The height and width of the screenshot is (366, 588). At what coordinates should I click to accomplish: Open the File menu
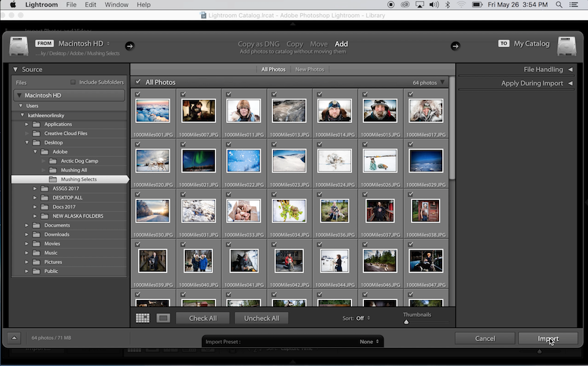click(71, 5)
